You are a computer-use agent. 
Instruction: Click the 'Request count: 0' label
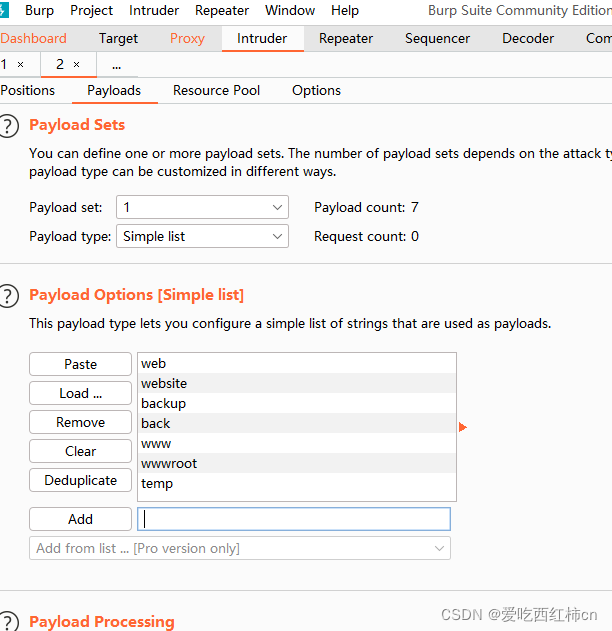click(x=366, y=236)
